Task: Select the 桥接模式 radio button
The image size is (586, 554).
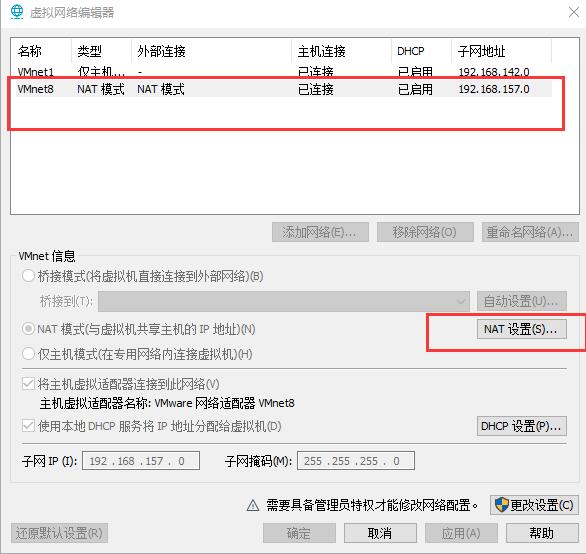Action: (x=28, y=276)
